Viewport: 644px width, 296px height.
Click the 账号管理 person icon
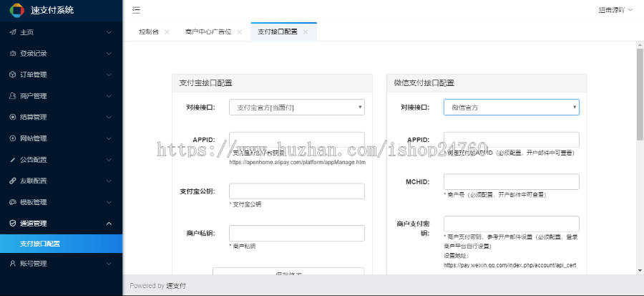(x=13, y=264)
